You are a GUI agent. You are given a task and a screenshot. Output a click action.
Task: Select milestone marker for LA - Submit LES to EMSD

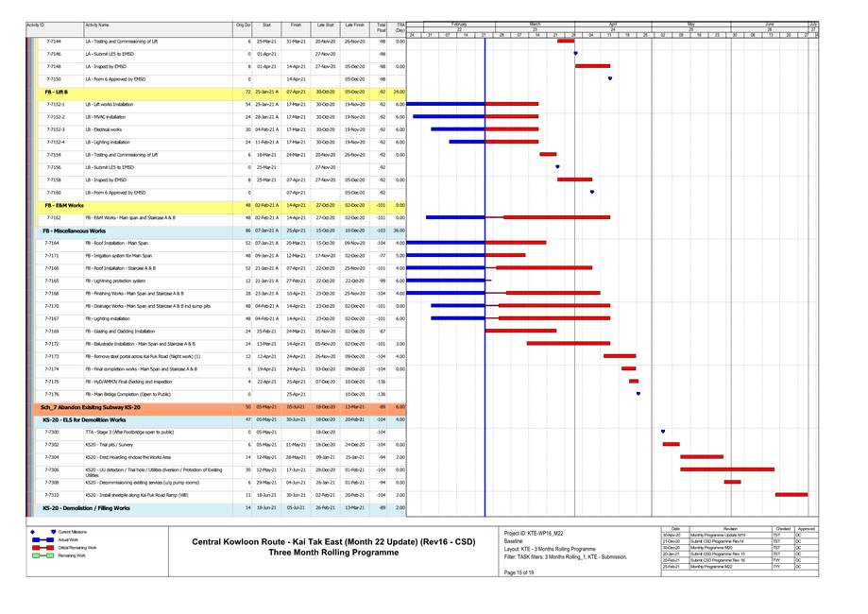coord(575,54)
